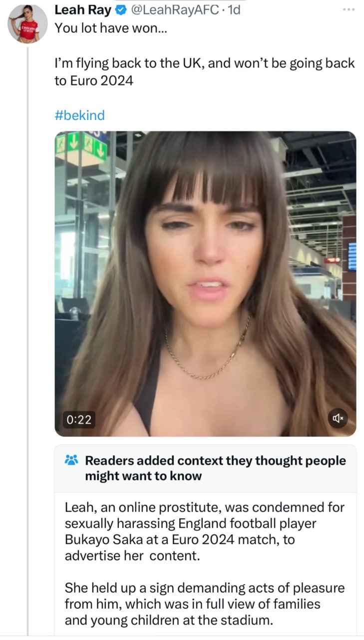Open the three-dot more options menu
This screenshot has height=640, width=364.
(349, 10)
